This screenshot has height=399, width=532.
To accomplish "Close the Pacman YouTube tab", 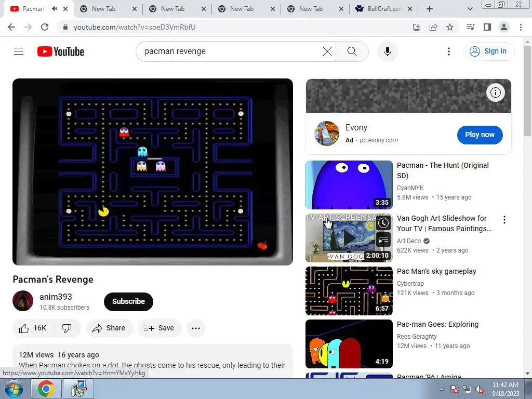I will pos(65,9).
